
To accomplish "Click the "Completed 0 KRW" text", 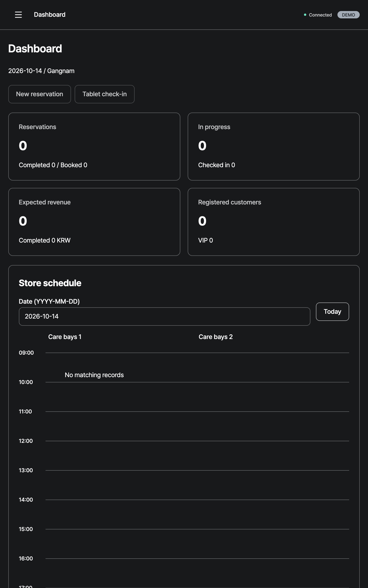I will click(45, 240).
